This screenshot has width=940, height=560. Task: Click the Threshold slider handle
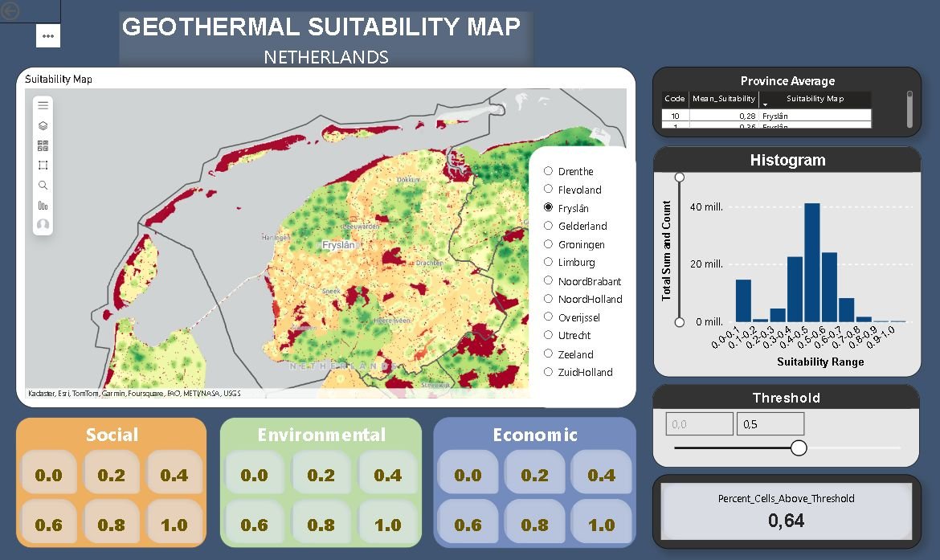(x=799, y=448)
